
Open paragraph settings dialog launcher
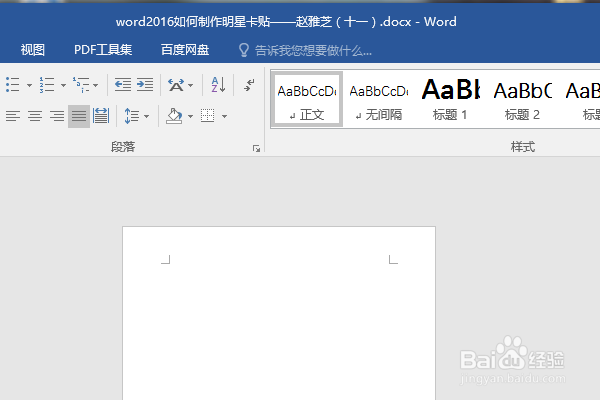[256, 149]
